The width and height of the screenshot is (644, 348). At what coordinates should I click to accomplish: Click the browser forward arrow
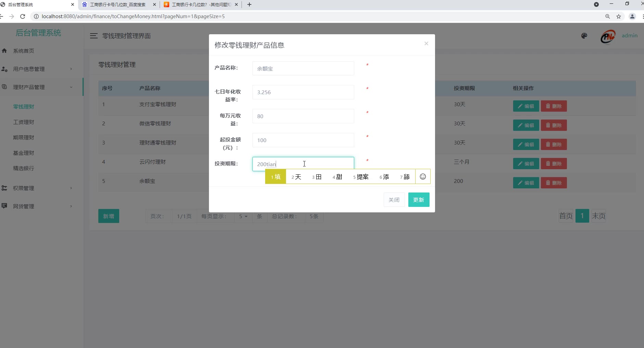pyautogui.click(x=12, y=16)
